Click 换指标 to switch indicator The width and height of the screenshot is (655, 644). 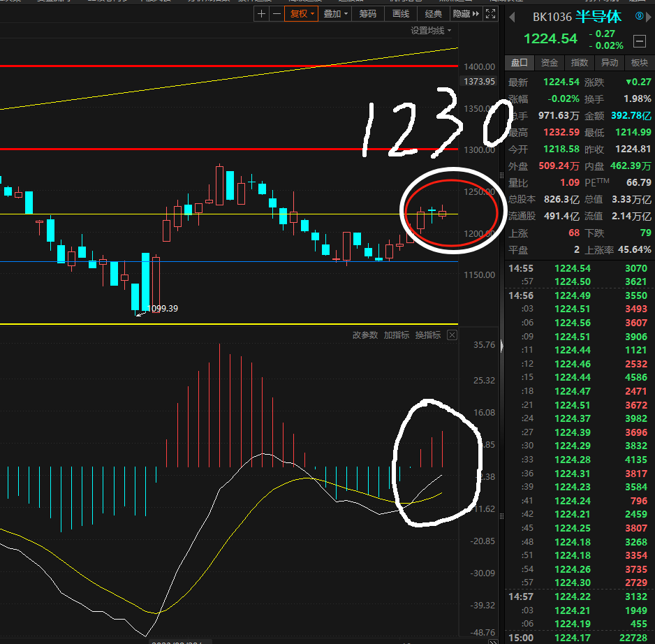[x=428, y=335]
